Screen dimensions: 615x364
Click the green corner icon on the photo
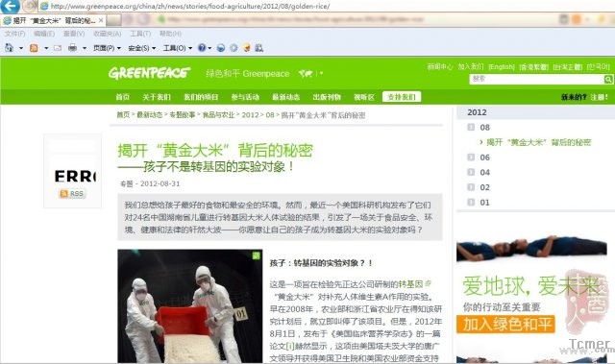coord(257,255)
